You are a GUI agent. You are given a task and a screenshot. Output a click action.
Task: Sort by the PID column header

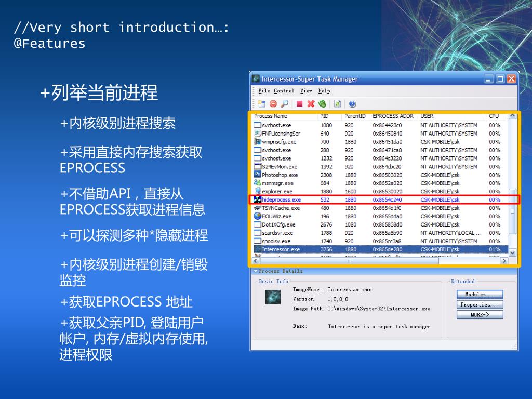click(329, 116)
